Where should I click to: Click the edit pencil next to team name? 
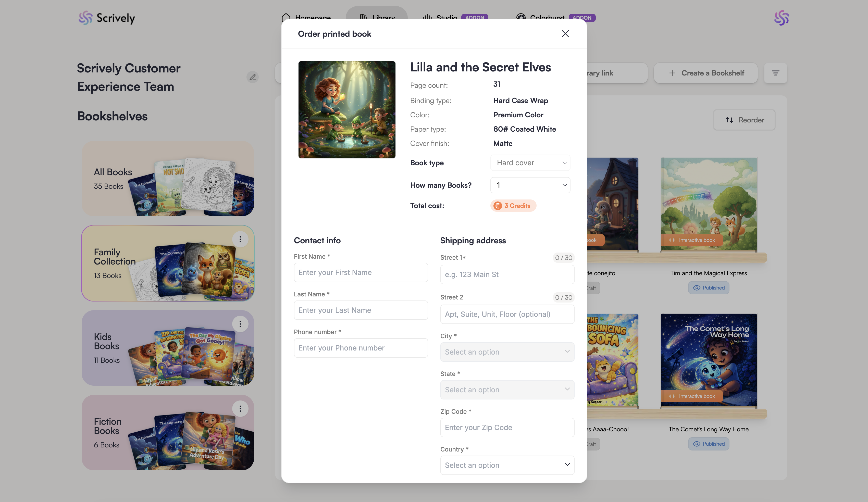coord(253,77)
